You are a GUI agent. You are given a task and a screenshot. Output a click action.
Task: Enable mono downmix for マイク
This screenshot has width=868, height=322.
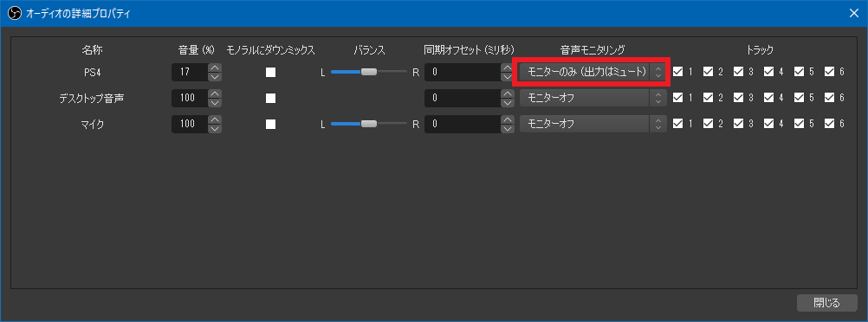coord(270,124)
